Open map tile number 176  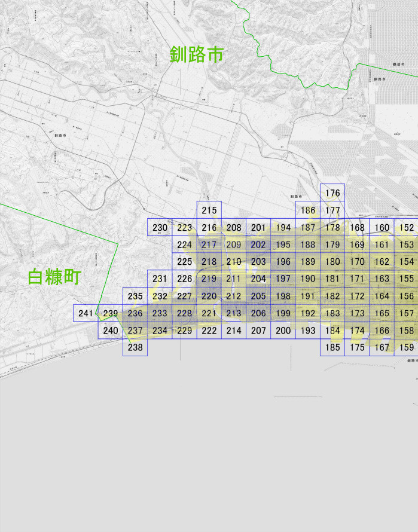[x=332, y=192]
